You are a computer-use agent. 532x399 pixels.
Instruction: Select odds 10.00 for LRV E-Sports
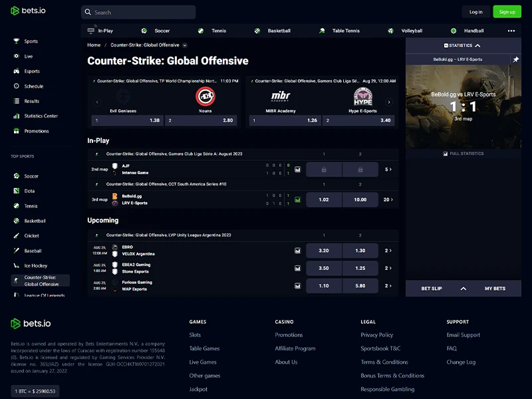click(360, 199)
